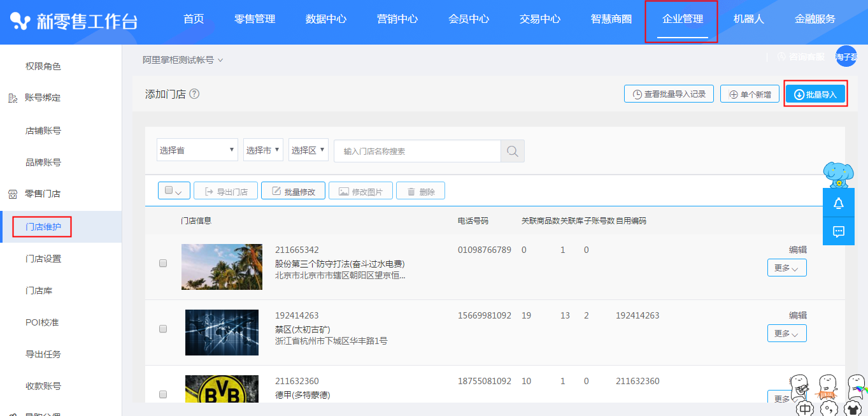Open 门店设置 in sidebar
868x416 pixels.
(43, 259)
